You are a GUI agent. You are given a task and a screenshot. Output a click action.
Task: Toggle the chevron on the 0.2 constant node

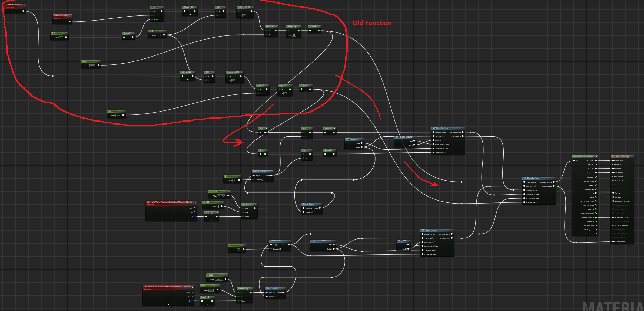pyautogui.click(x=67, y=33)
